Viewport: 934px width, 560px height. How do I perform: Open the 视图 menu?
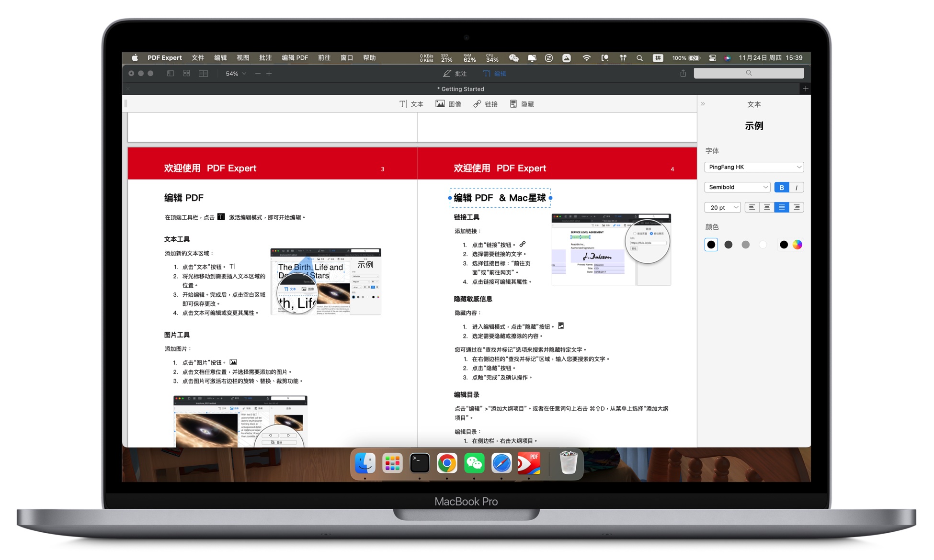pos(243,58)
